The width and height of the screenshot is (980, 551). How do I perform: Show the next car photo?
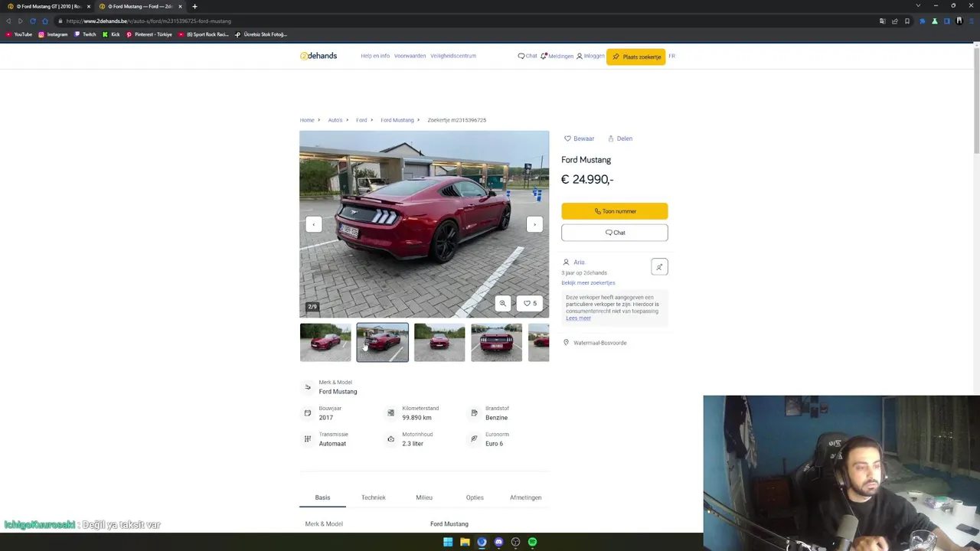[534, 224]
